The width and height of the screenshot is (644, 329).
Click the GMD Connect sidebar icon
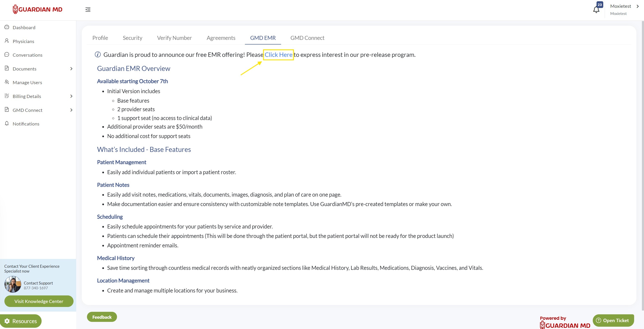point(7,109)
